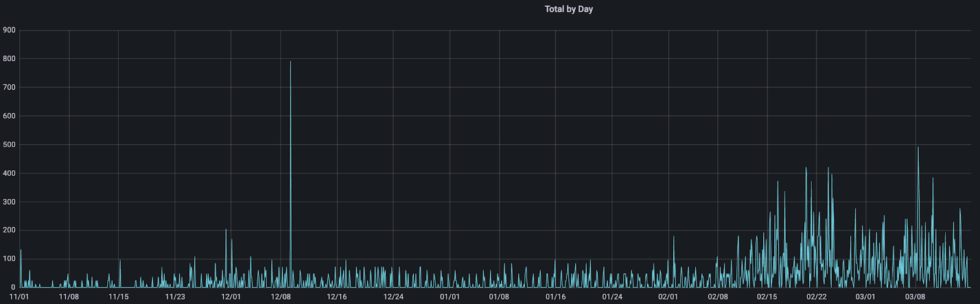The height and width of the screenshot is (304, 980).
Task: Select the 03/01 x-axis label
Action: [x=865, y=297]
